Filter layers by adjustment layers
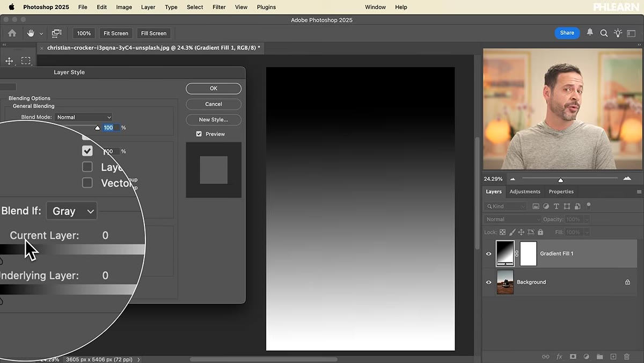Viewport: 644px width, 363px height. click(x=546, y=206)
